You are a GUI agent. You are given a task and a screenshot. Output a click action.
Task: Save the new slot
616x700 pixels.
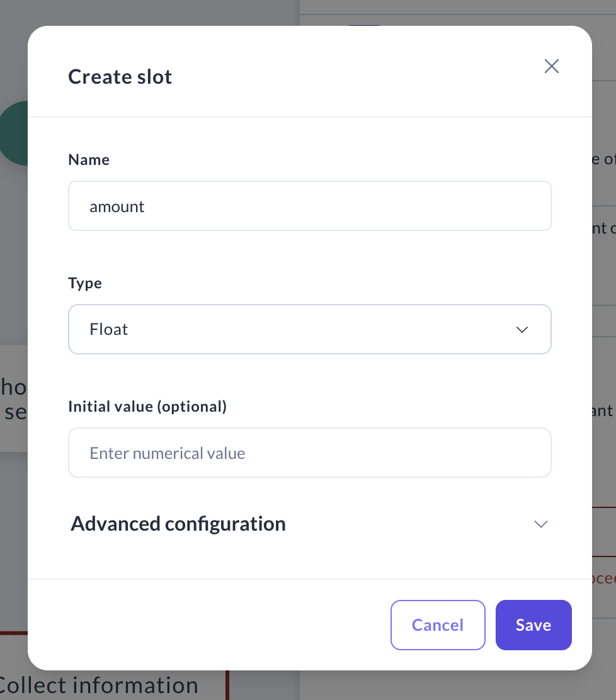533,624
